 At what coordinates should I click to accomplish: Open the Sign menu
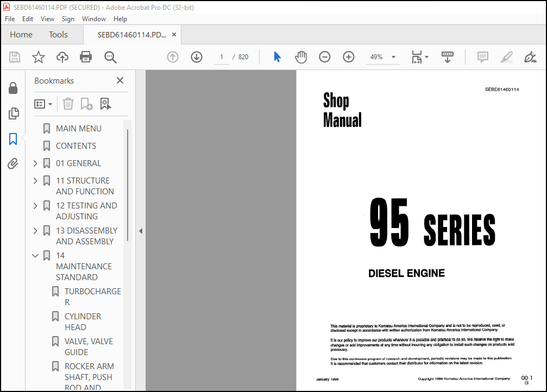[x=68, y=19]
